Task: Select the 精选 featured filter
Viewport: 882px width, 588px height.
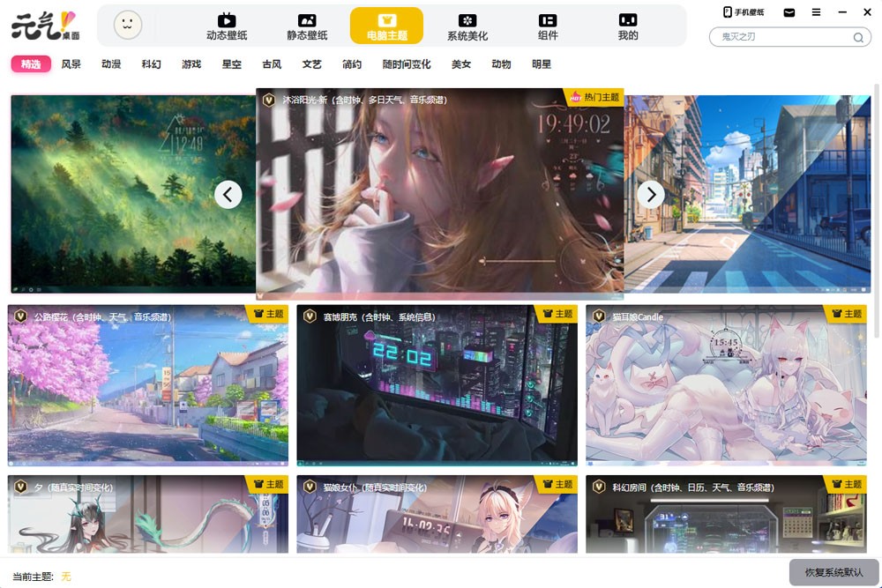Action: click(31, 64)
